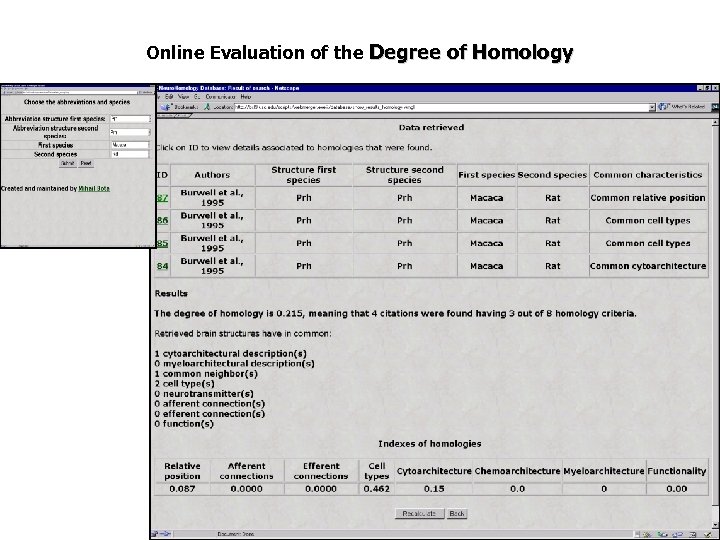Click the scroll down arrow of results page
This screenshot has height=540, width=720.
pos(715,525)
